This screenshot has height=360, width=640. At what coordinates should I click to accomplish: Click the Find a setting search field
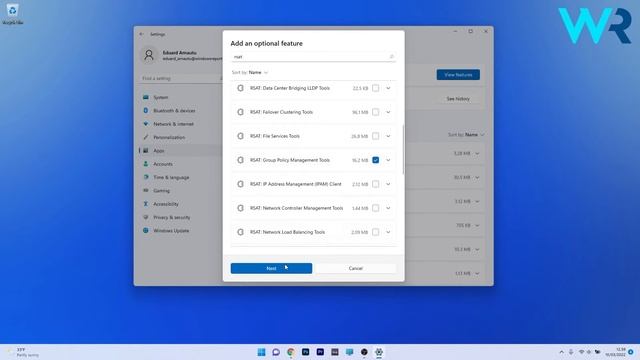(181, 78)
